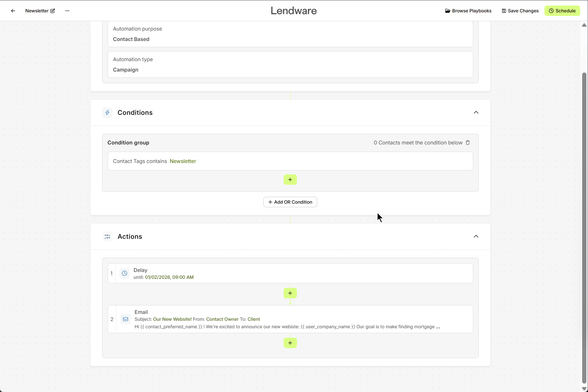Add a condition with plus button
The image size is (588, 392).
tap(290, 180)
